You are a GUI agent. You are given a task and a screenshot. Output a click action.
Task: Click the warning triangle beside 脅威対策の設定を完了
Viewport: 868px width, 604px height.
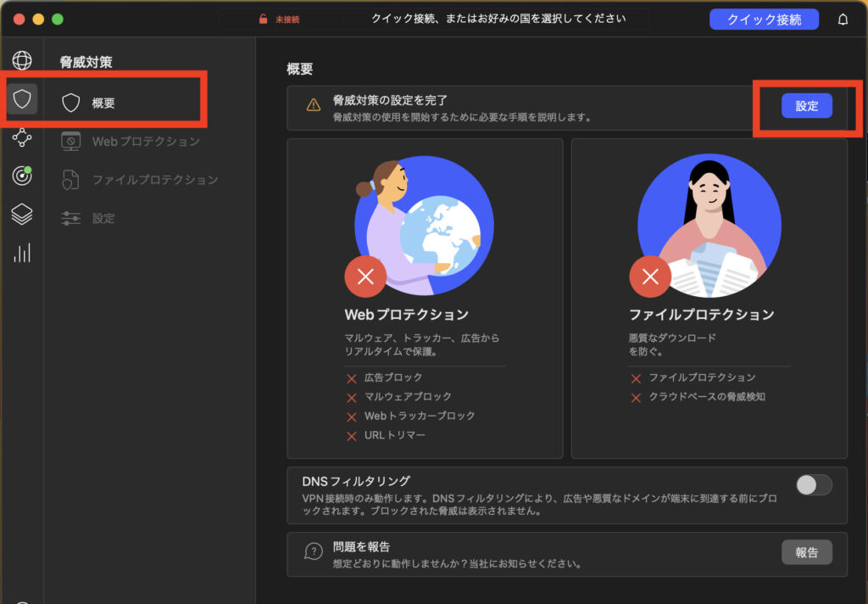pos(314,105)
